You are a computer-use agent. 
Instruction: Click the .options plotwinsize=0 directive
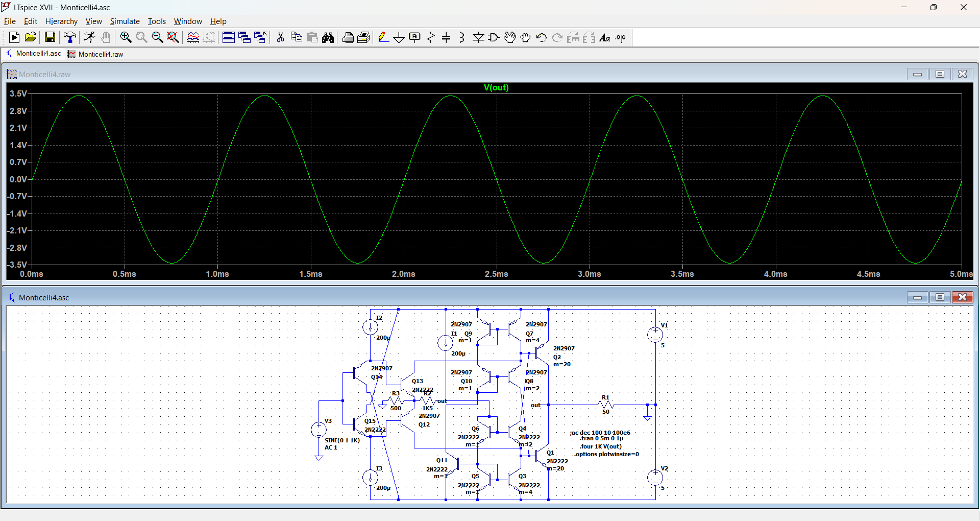point(606,454)
